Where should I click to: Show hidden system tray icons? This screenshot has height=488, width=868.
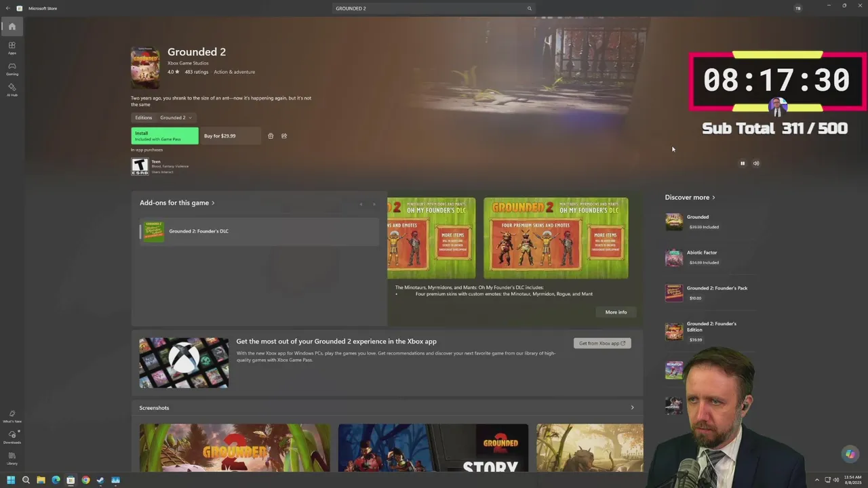(x=816, y=480)
